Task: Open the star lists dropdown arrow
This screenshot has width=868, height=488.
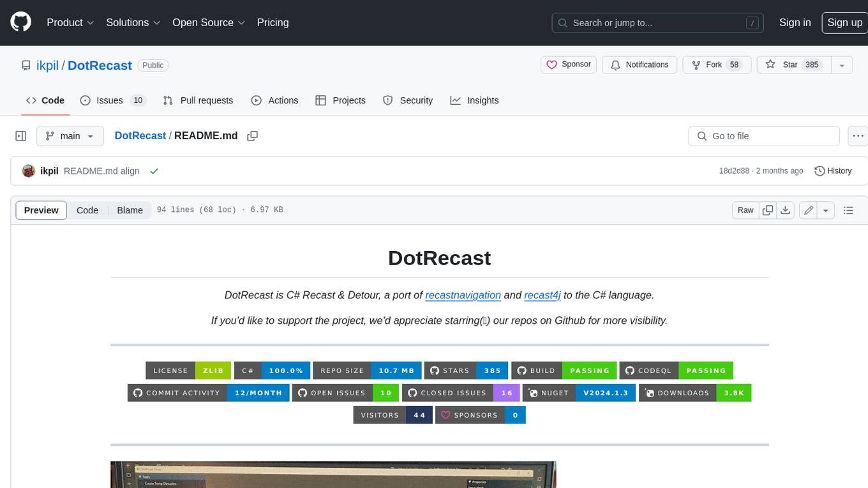Action: [842, 65]
